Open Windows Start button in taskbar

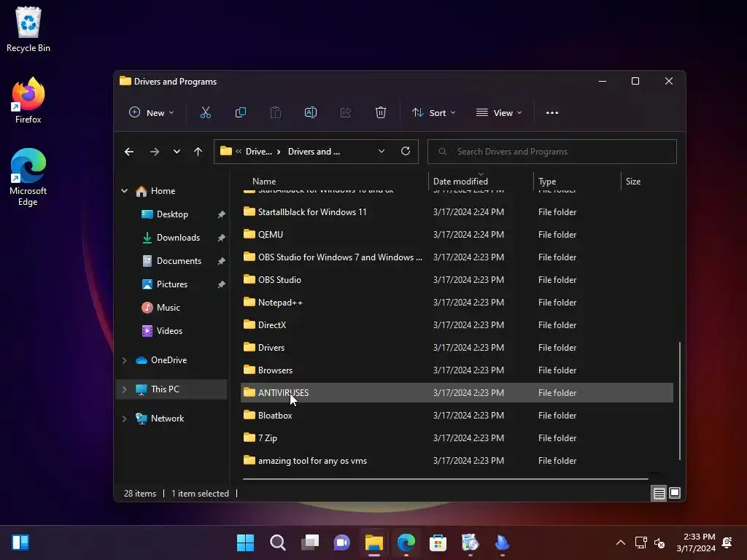click(245, 542)
